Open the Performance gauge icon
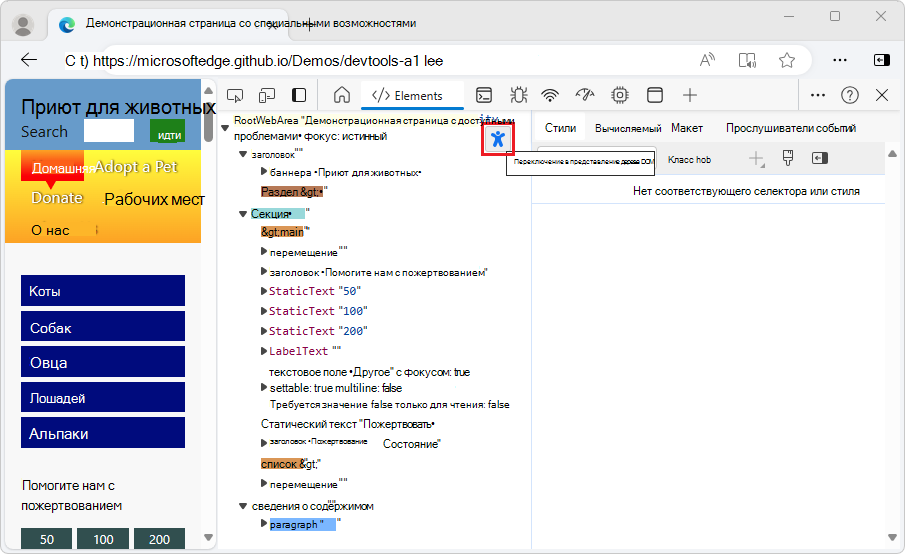The height and width of the screenshot is (554, 905). pyautogui.click(x=585, y=95)
